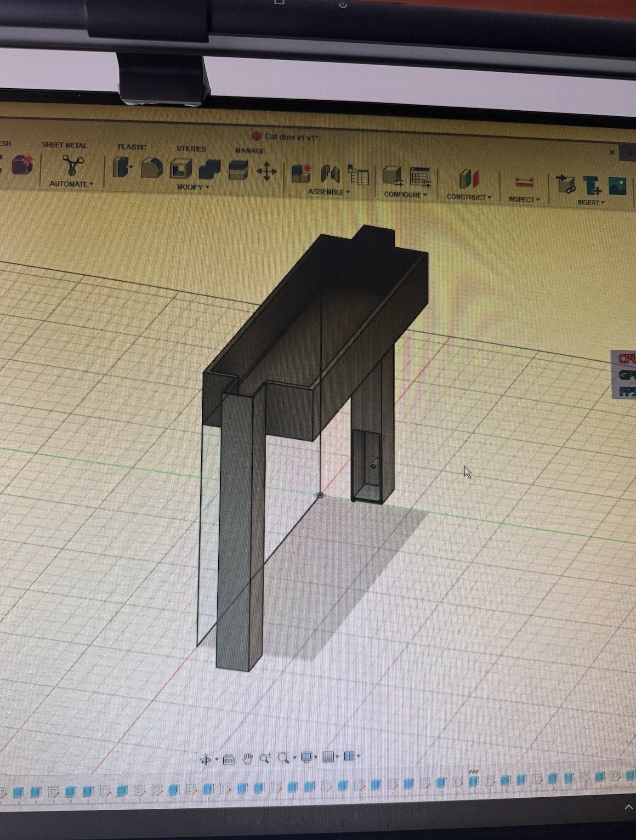Select the Zoom plus-minus magnifier tool

[x=265, y=758]
